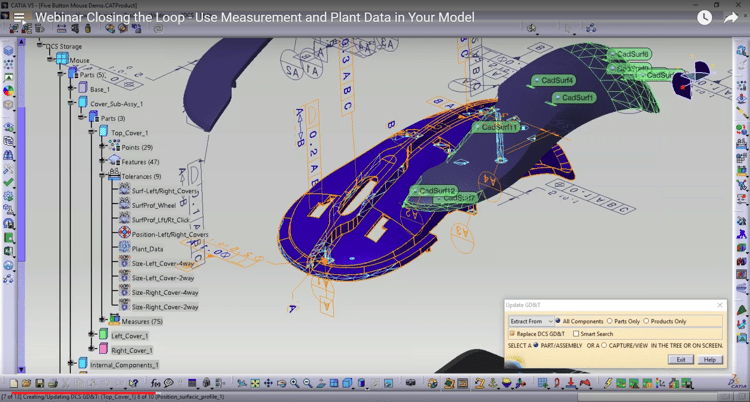Close the Update GD&T dialog
The image size is (750, 402).
tap(720, 305)
